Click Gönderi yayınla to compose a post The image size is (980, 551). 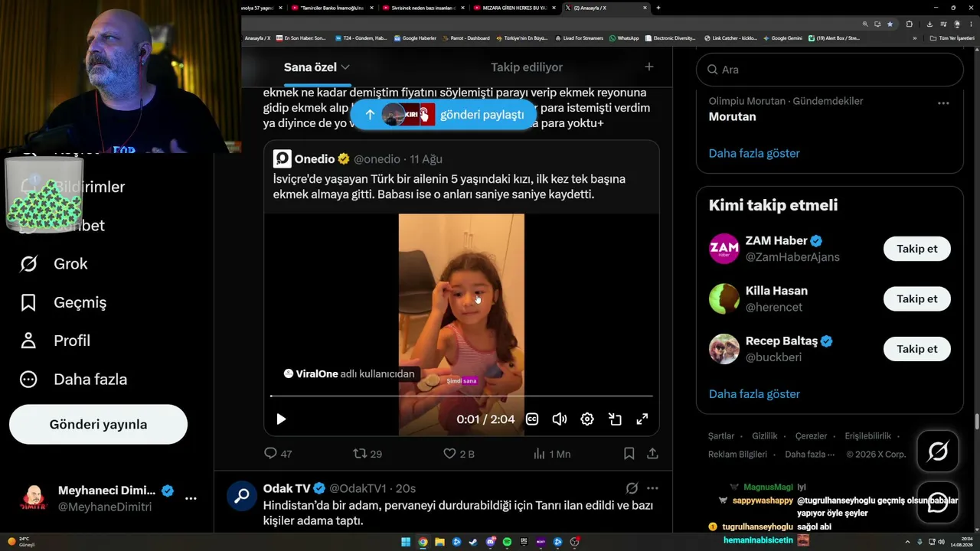[98, 424]
